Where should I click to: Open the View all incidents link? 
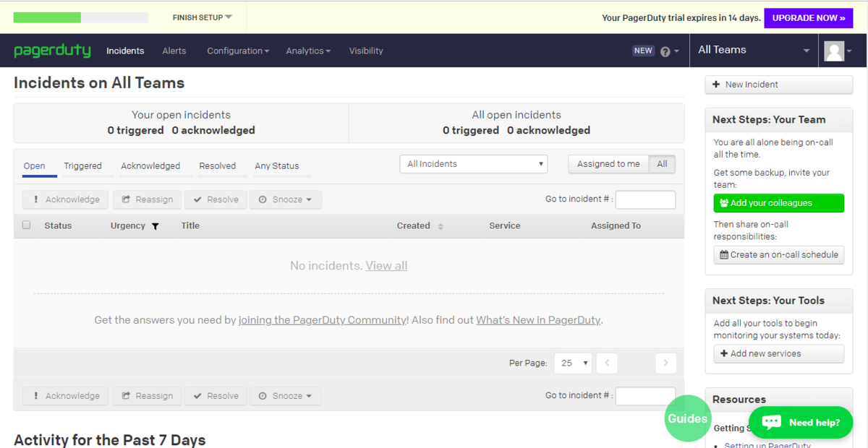point(386,266)
